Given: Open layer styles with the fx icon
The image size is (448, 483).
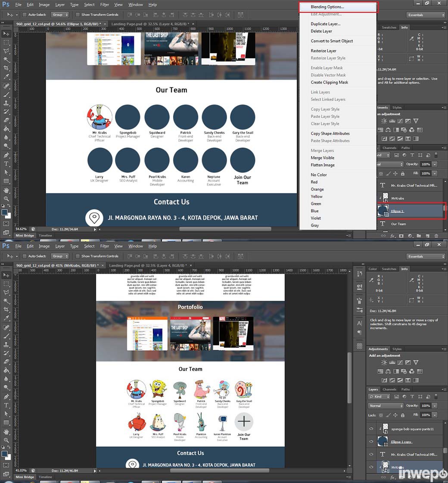Looking at the screenshot, I should pyautogui.click(x=392, y=477).
